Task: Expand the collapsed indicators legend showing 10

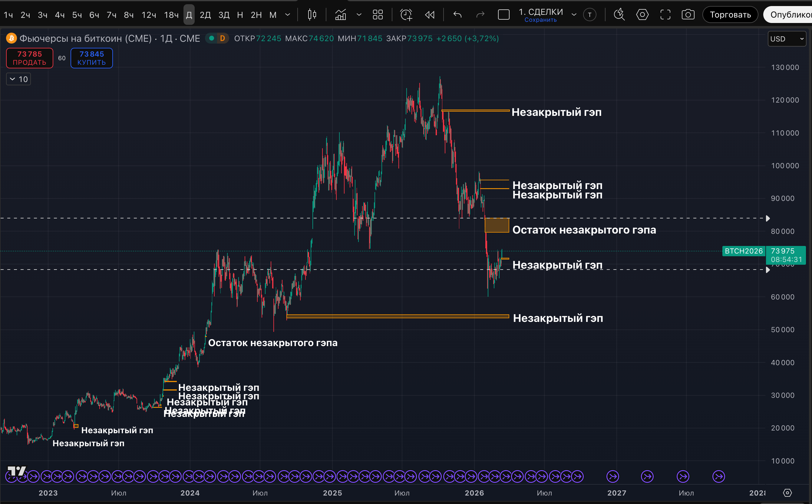Action: (x=19, y=79)
